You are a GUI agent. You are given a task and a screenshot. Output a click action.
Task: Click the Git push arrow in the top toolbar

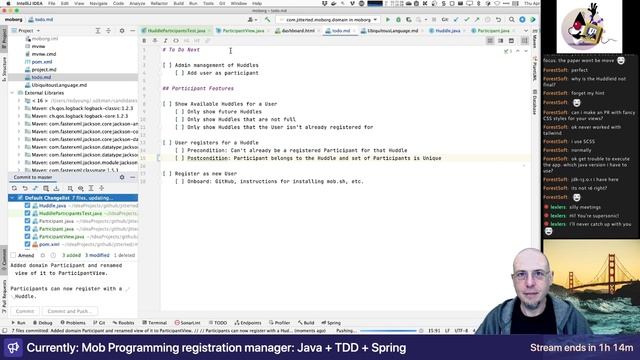coord(477,20)
